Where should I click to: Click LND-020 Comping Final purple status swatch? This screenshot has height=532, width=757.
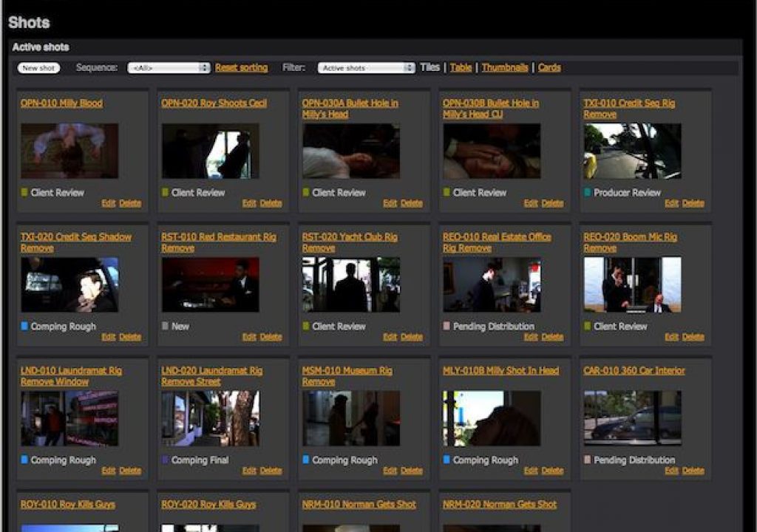[165, 460]
